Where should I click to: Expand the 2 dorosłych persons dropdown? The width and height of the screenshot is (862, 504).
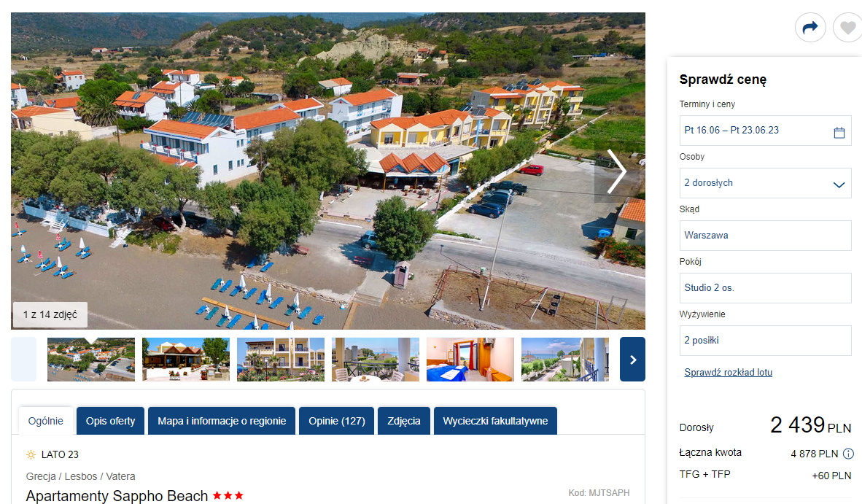[x=765, y=183]
